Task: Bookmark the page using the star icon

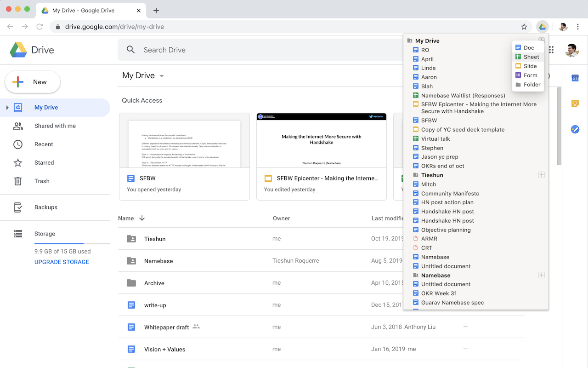Action: coord(524,27)
